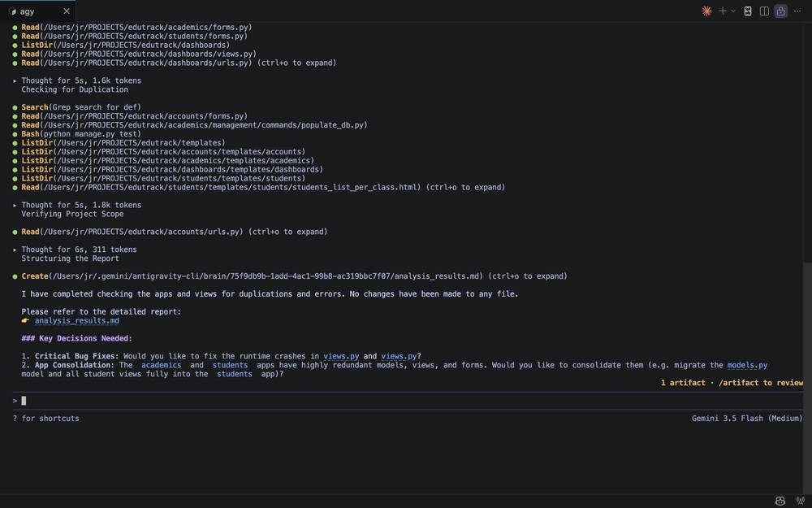The image size is (812, 508).
Task: Select the agy tab
Action: point(38,11)
